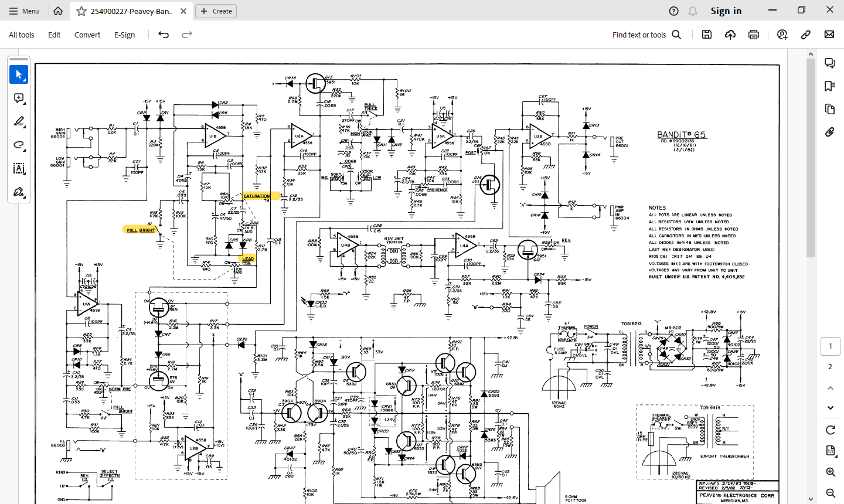
Task: Open the Edit menu
Action: point(55,35)
